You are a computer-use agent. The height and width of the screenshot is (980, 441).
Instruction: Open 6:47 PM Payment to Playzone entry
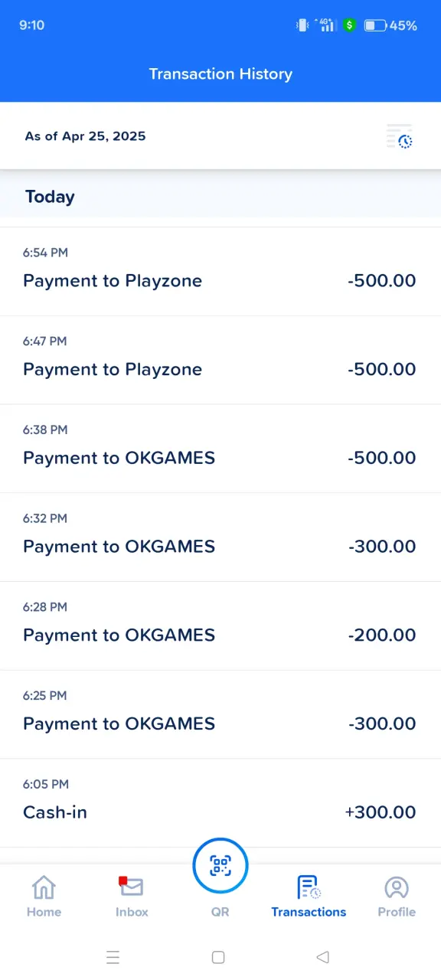220,361
